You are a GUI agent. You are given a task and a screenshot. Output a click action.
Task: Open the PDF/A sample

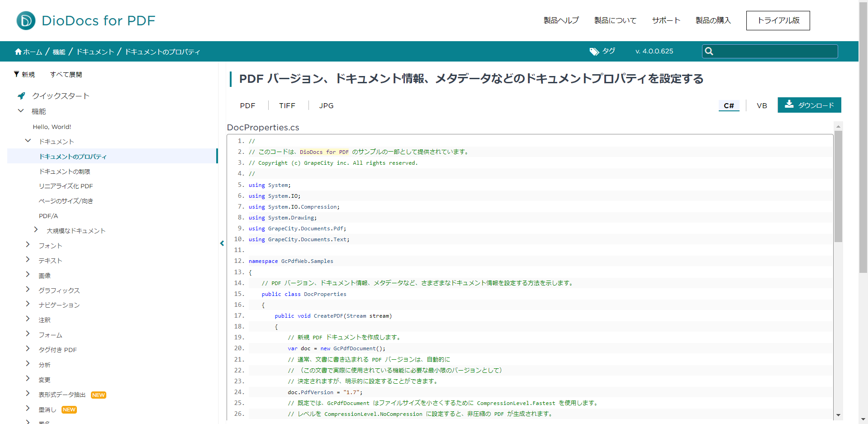pos(48,216)
